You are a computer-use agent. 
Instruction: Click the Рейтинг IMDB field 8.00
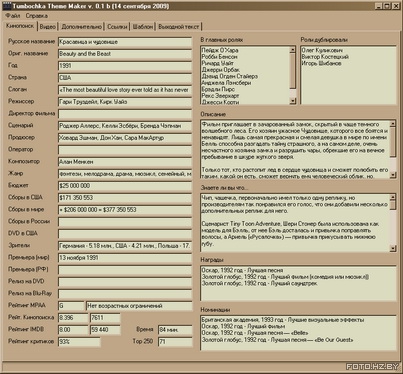tap(73, 330)
